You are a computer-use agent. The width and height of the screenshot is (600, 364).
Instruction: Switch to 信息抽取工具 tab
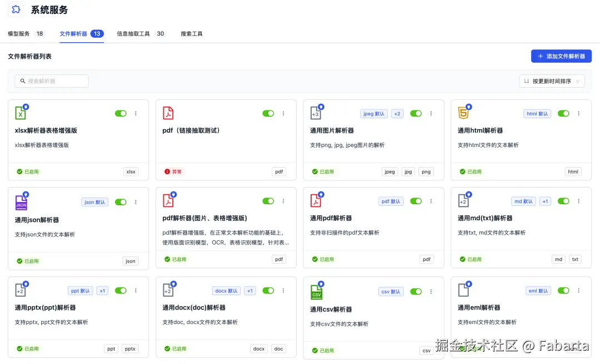[x=141, y=34]
